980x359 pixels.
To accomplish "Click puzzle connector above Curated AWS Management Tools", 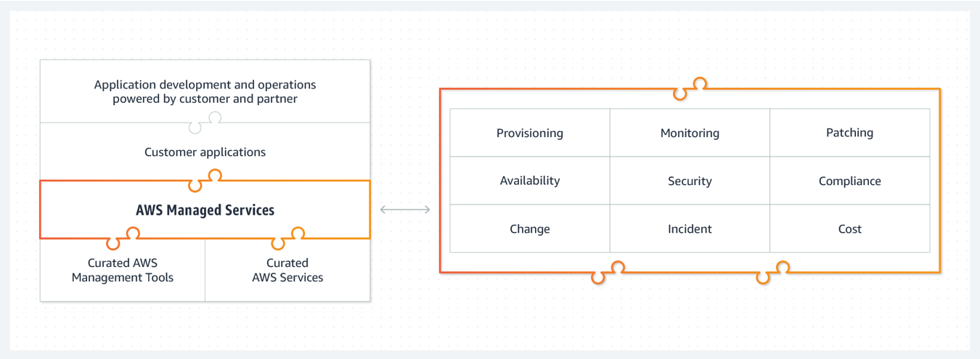I will (x=123, y=238).
